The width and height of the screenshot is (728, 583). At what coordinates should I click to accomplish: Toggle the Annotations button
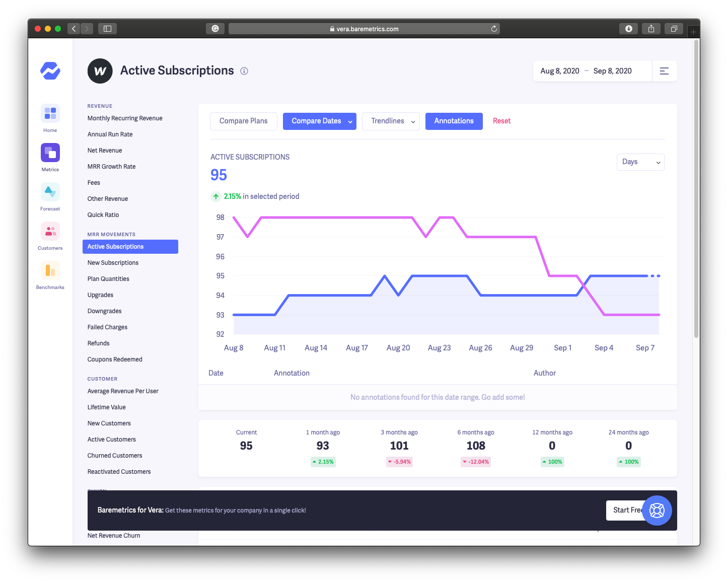pos(454,121)
